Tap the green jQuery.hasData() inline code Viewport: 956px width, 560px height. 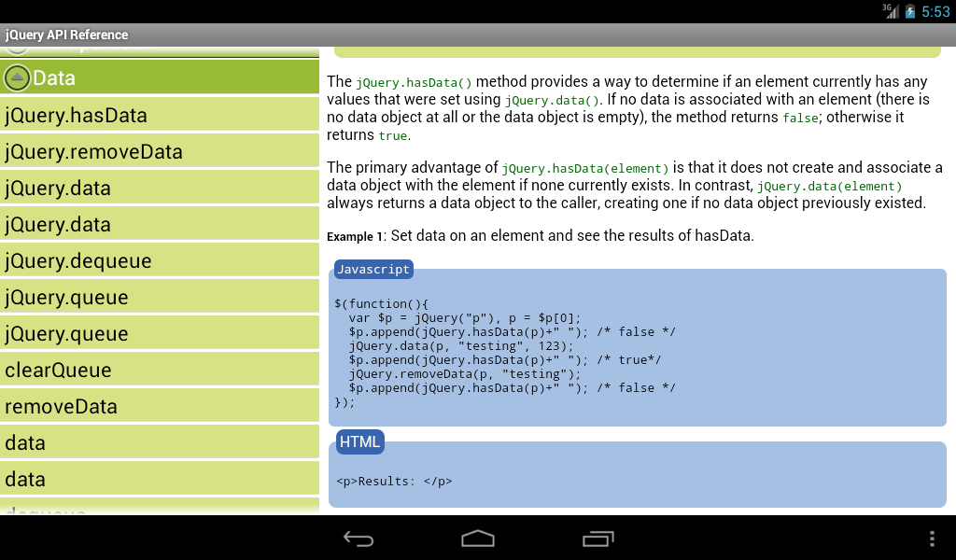[x=414, y=83]
